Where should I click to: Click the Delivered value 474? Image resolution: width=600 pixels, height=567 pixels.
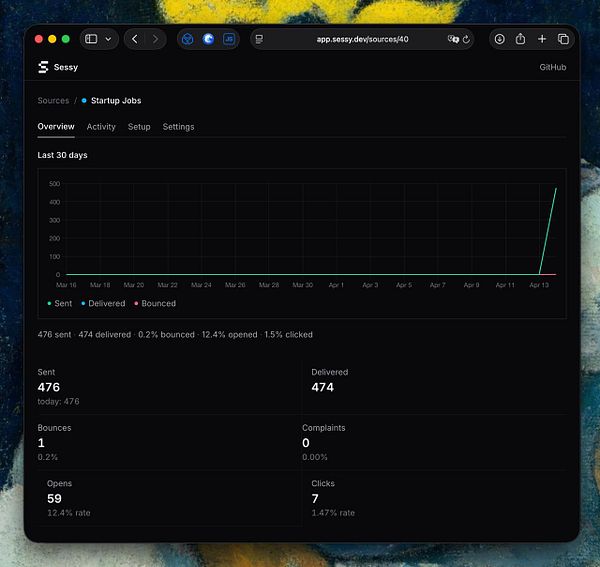pos(323,387)
